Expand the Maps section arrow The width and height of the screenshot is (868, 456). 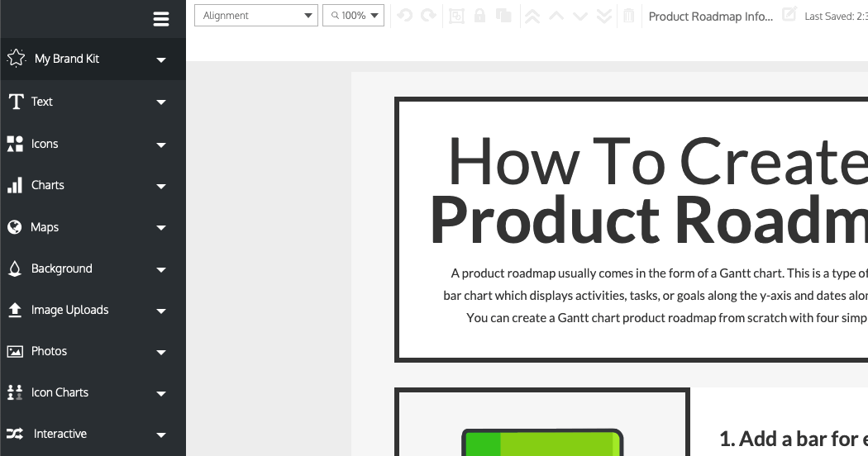coord(161,228)
